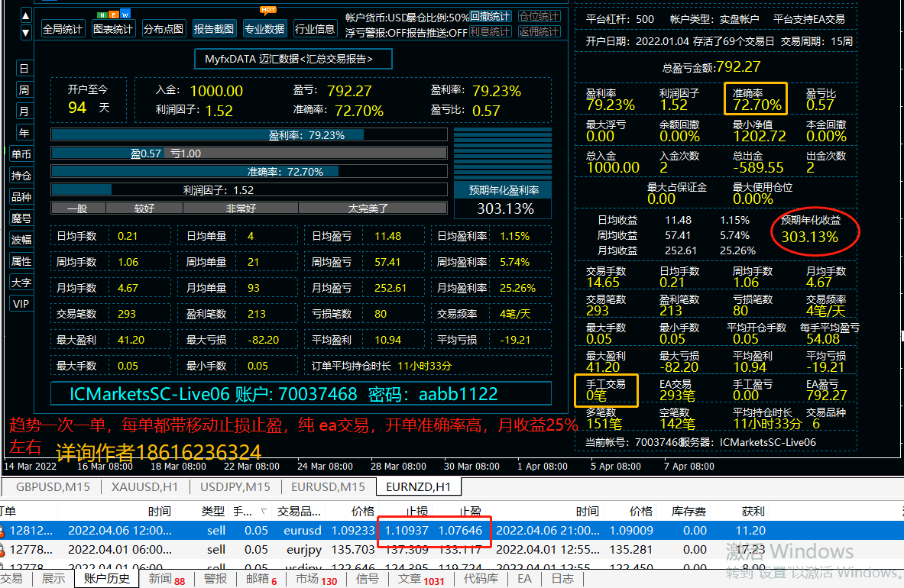The height and width of the screenshot is (588, 904).
Task: Toggle the 单币 sidebar option
Action: 21,154
